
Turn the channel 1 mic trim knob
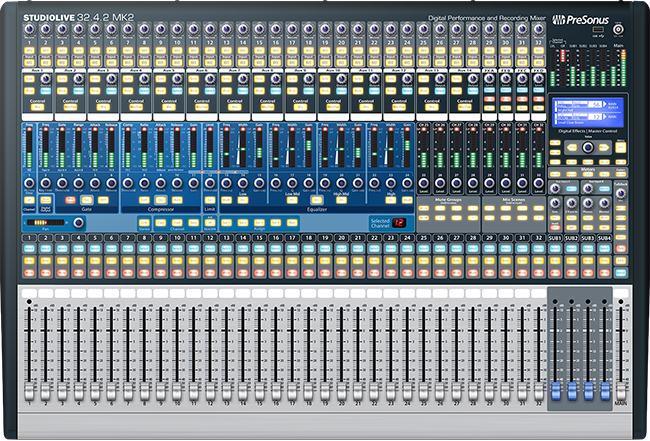tap(29, 29)
